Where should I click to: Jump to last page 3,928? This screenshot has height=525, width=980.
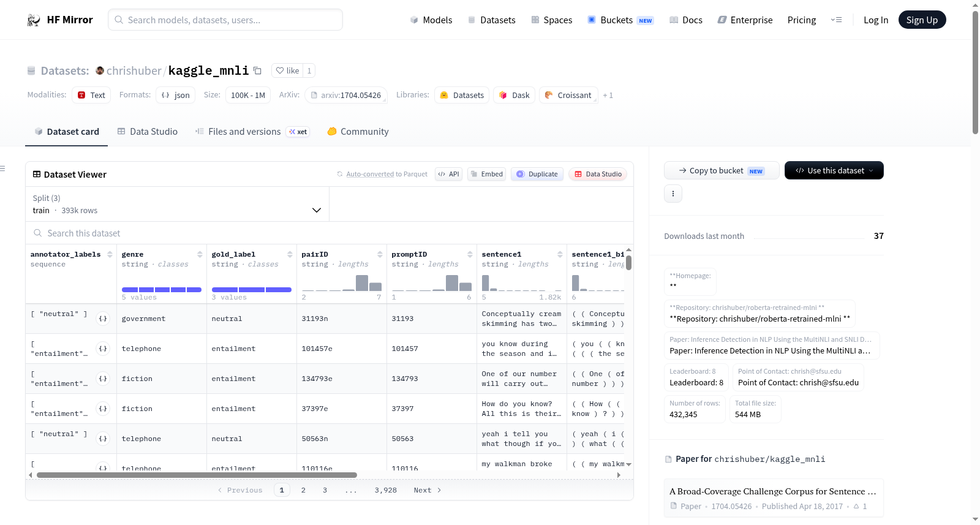(x=386, y=490)
